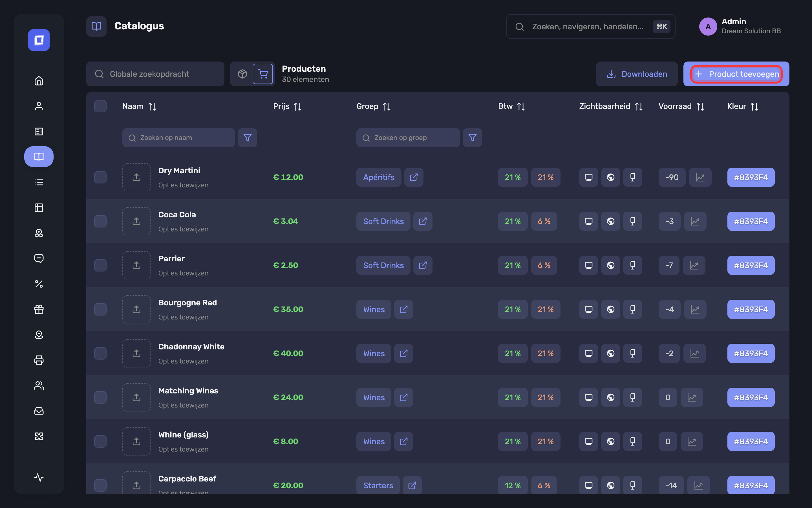Viewport: 812px width, 508px height.
Task: Switch to box package view icon
Action: click(x=242, y=74)
